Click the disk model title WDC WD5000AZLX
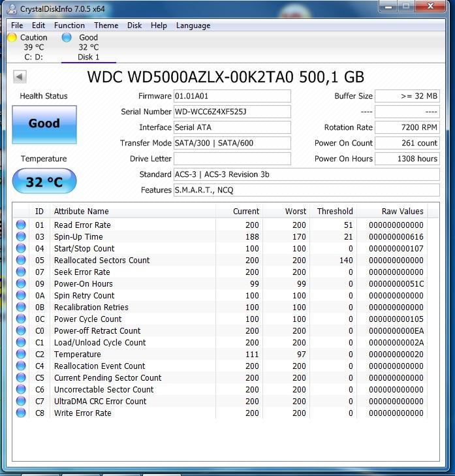The height and width of the screenshot is (476, 455). pyautogui.click(x=225, y=77)
